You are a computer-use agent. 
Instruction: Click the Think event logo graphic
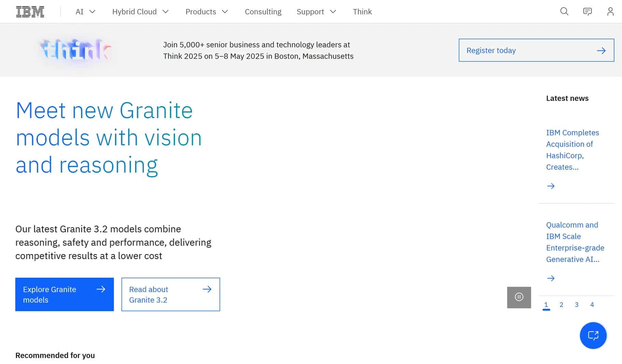(76, 50)
